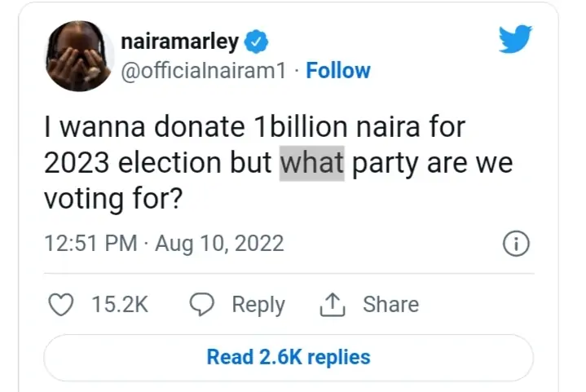This screenshot has width=586, height=392.
Task: Click the reply speech bubble icon
Action: (202, 305)
